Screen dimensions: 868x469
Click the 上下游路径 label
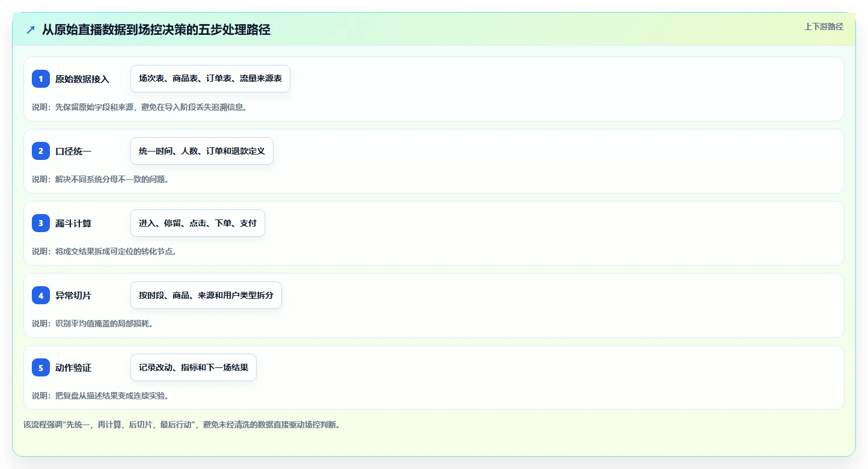coord(824,26)
